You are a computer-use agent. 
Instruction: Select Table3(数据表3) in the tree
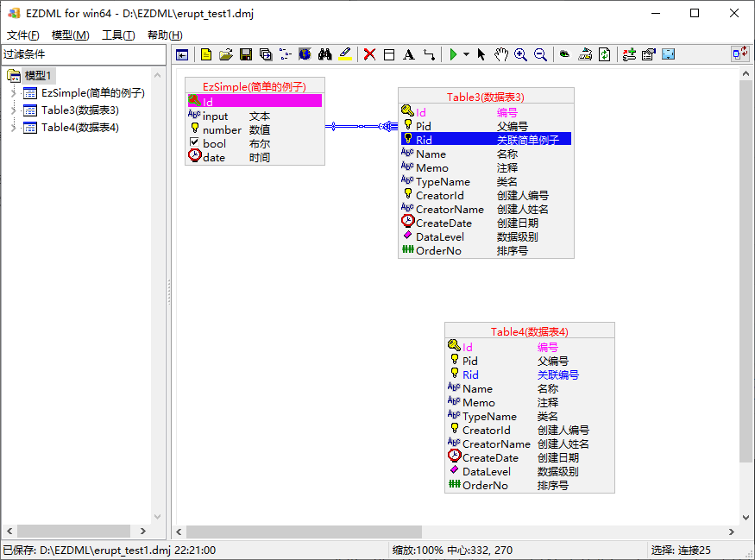tap(80, 110)
